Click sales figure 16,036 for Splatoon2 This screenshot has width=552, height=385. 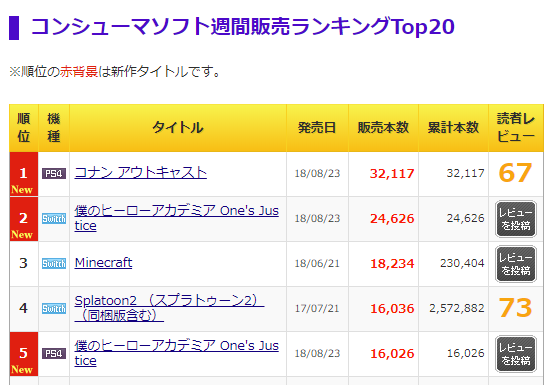[392, 309]
